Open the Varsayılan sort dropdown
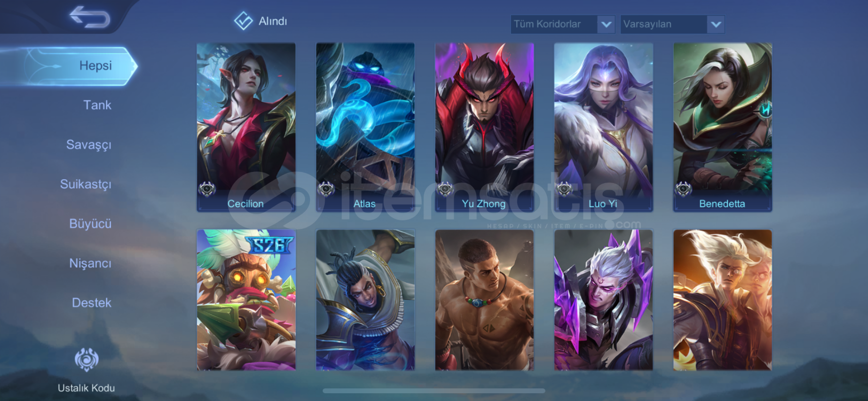The width and height of the screenshot is (868, 401). point(672,24)
